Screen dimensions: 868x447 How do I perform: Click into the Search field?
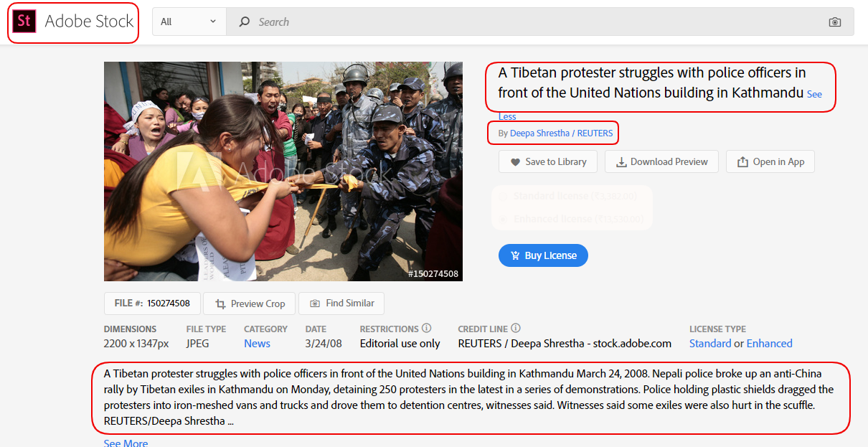click(x=540, y=22)
